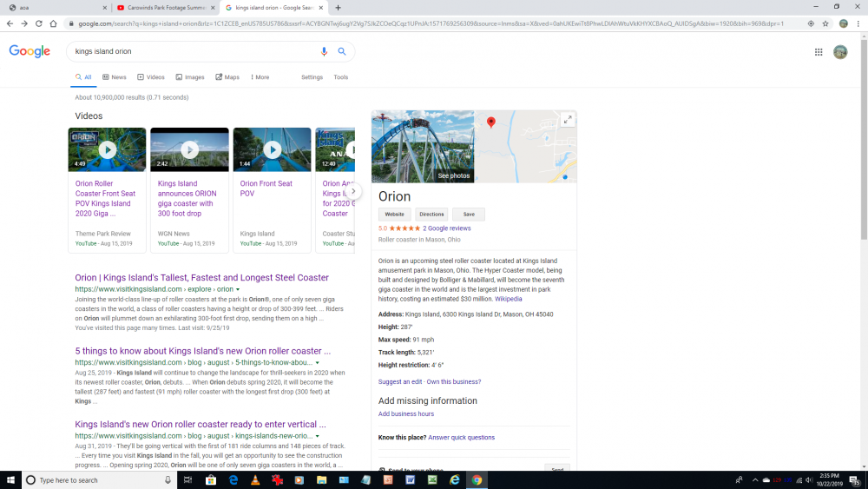The width and height of the screenshot is (868, 489).
Task: Click the blue search magnifier icon
Action: (342, 52)
